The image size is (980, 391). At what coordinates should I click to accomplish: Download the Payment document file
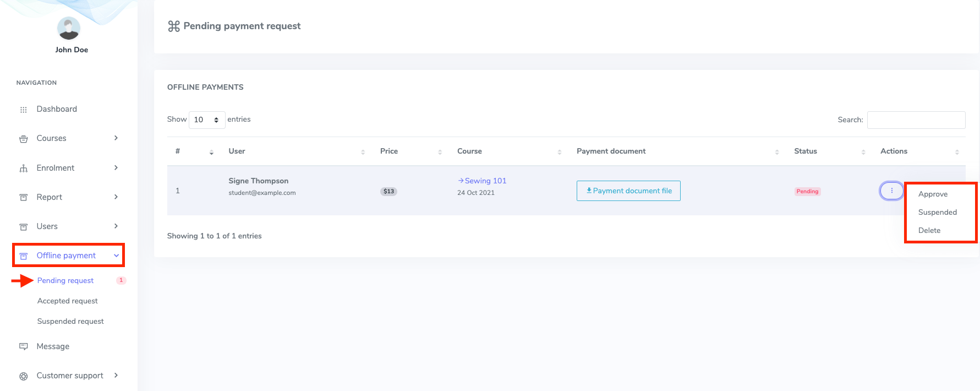pyautogui.click(x=628, y=191)
